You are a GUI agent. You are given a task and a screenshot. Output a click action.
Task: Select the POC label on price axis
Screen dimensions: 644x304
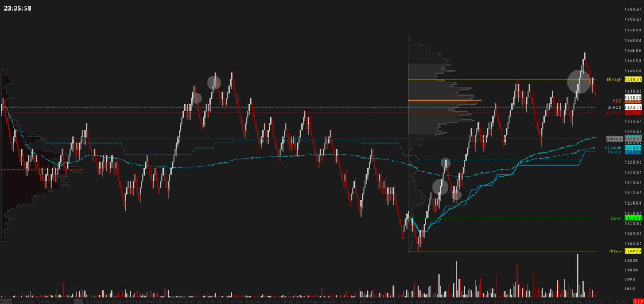[618, 101]
